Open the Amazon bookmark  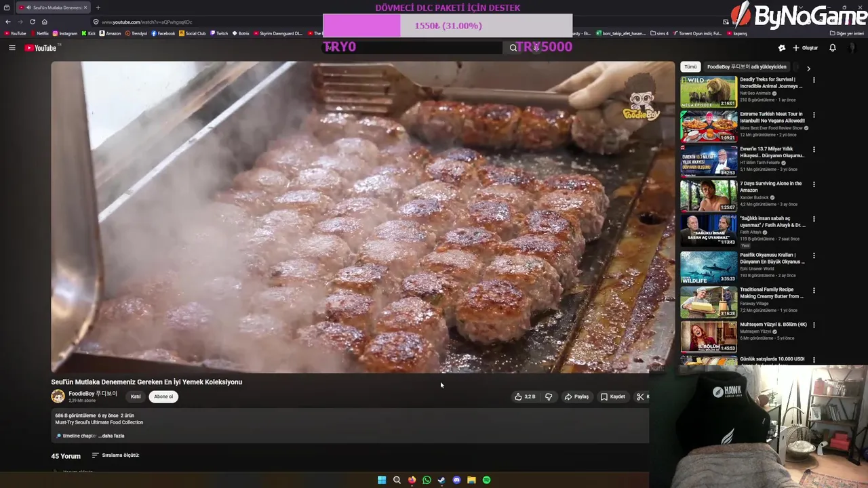click(111, 33)
